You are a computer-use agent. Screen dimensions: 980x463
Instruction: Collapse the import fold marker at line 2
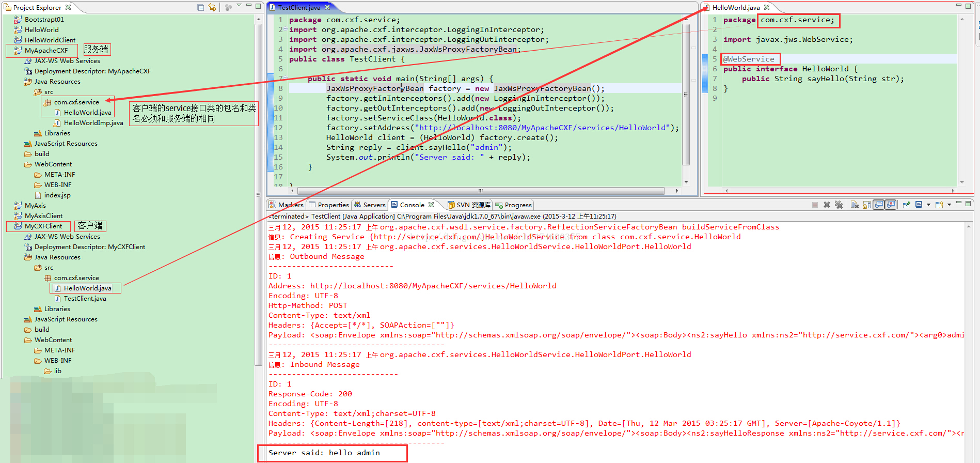click(284, 29)
